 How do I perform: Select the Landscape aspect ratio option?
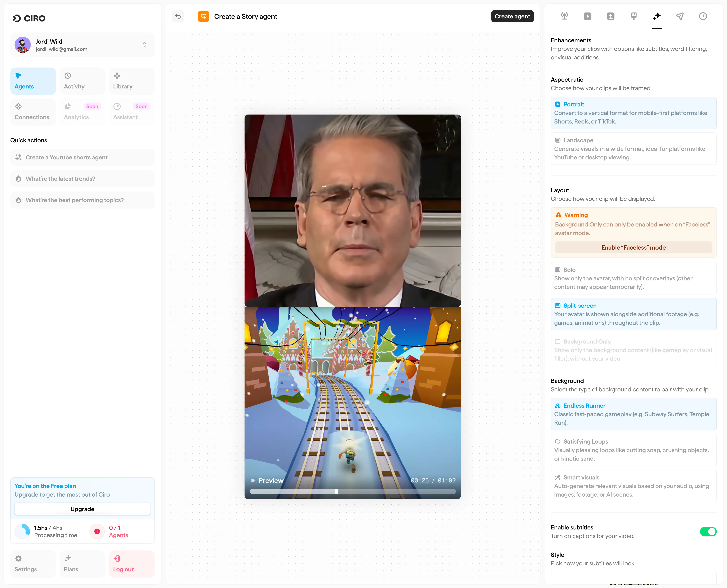[x=633, y=149]
